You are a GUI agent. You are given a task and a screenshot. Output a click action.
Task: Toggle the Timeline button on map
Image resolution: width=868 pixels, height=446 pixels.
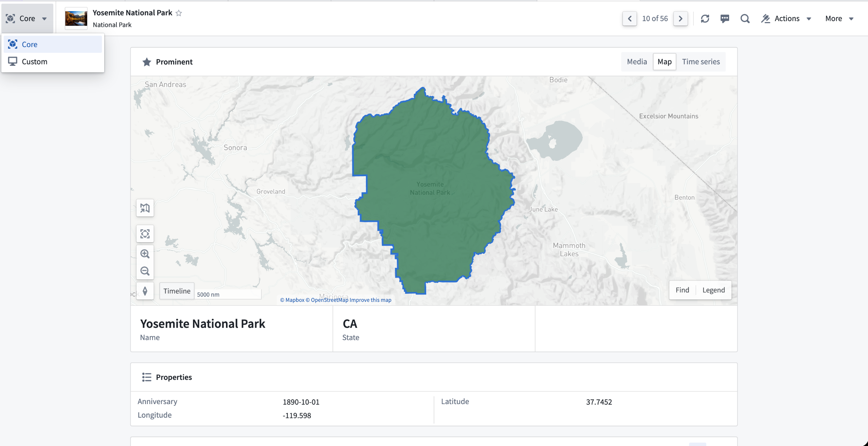[x=177, y=291]
